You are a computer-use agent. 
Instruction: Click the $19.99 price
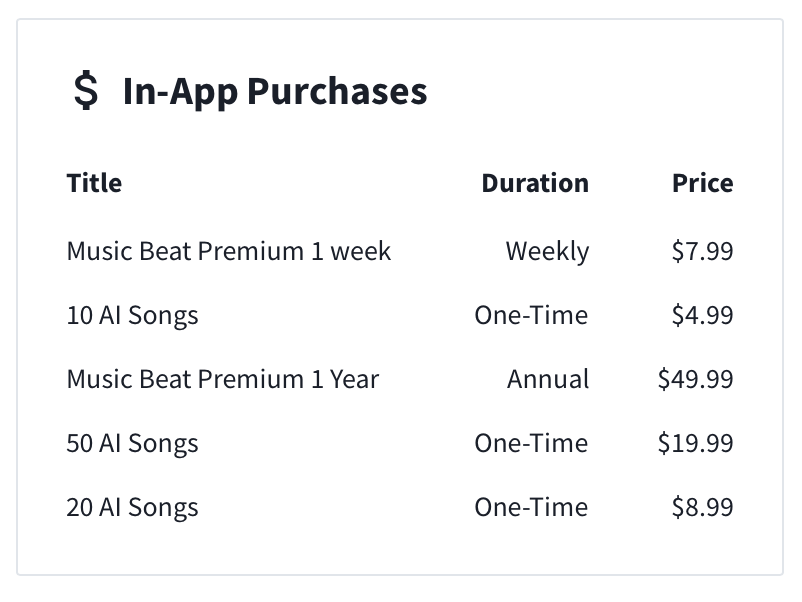coord(696,443)
